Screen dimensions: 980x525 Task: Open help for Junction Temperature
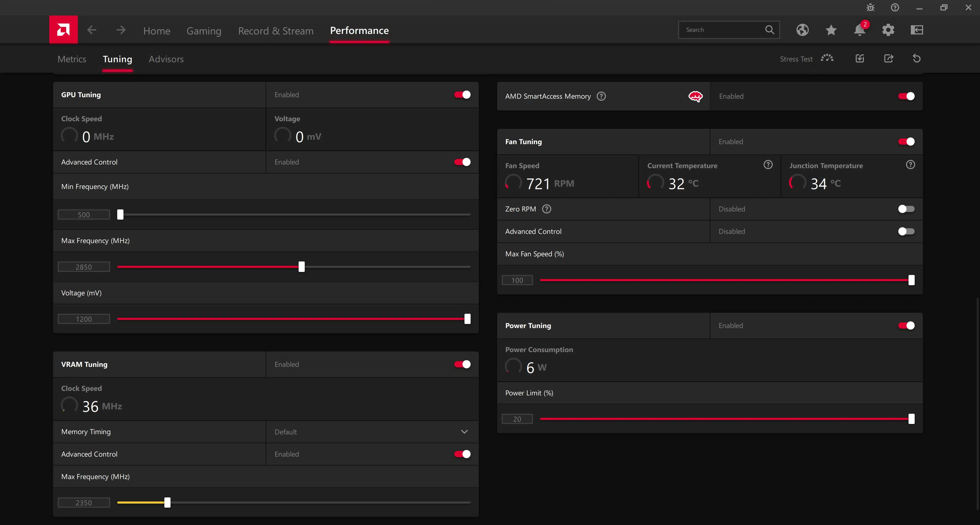click(910, 165)
